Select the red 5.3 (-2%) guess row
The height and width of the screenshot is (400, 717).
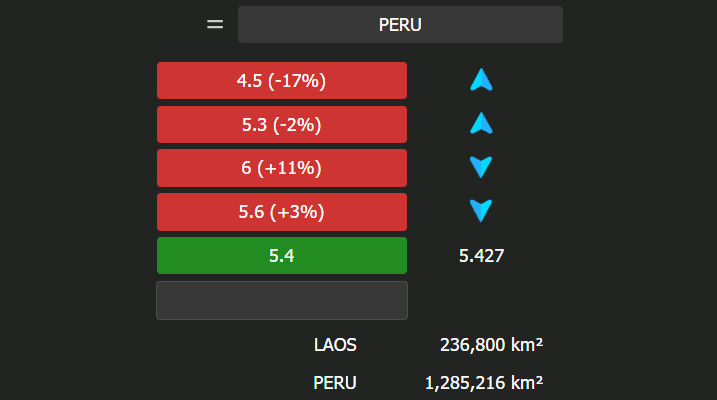click(282, 124)
